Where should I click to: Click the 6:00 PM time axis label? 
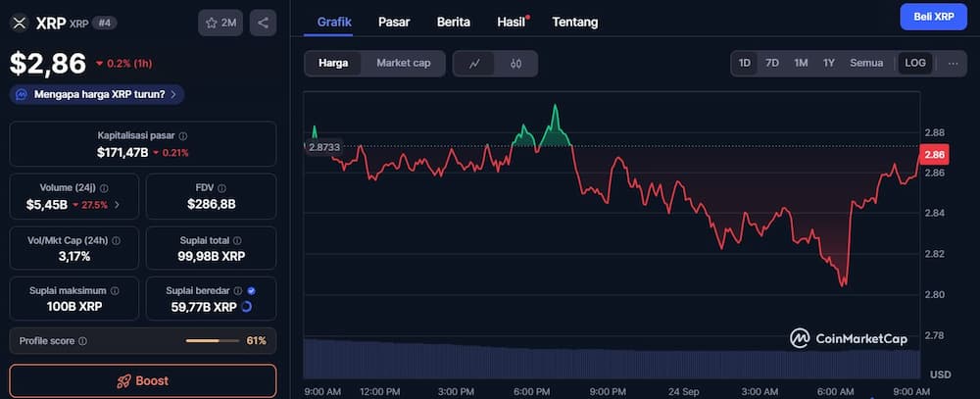tap(531, 391)
